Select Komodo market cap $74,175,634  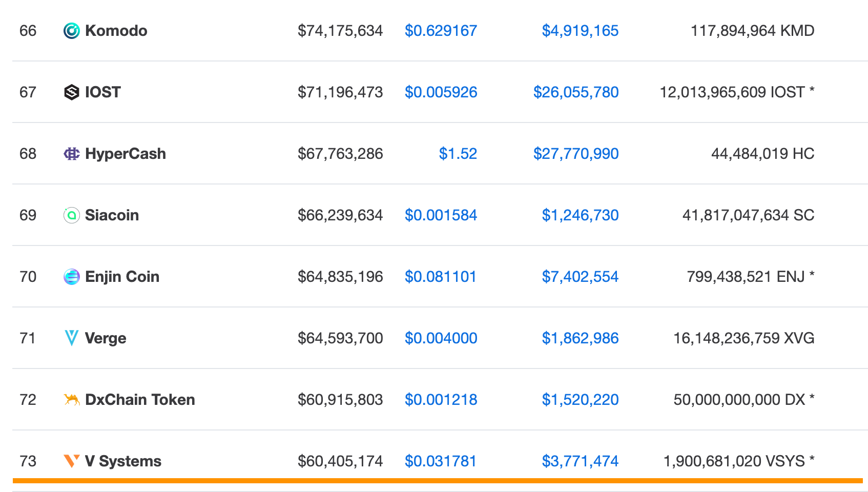(340, 31)
